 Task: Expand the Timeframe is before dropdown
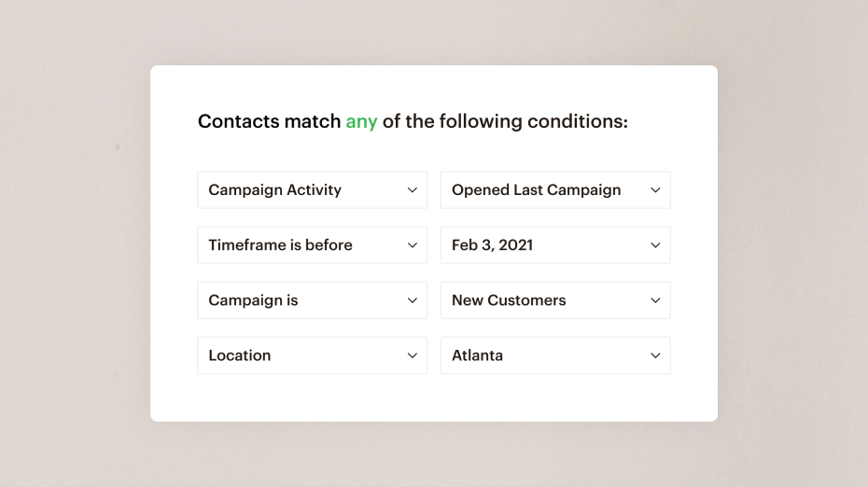tap(312, 245)
